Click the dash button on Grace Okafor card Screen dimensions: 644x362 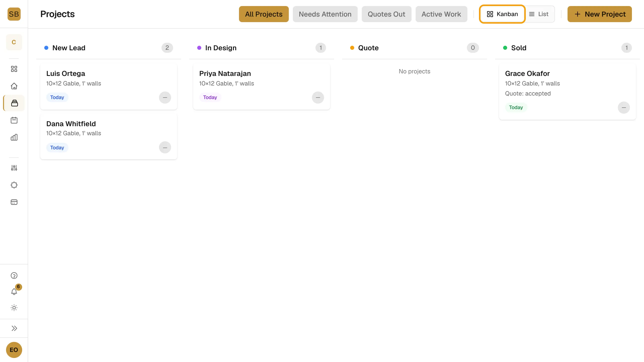[x=624, y=108]
